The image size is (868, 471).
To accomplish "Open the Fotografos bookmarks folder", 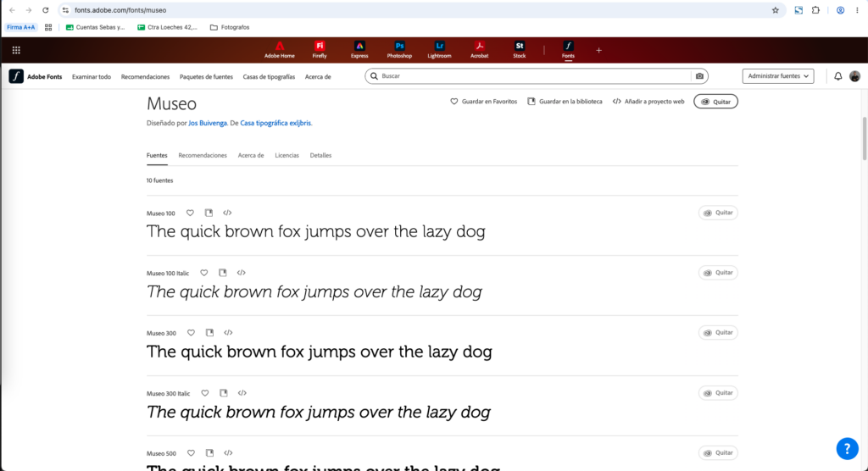I will tap(230, 27).
